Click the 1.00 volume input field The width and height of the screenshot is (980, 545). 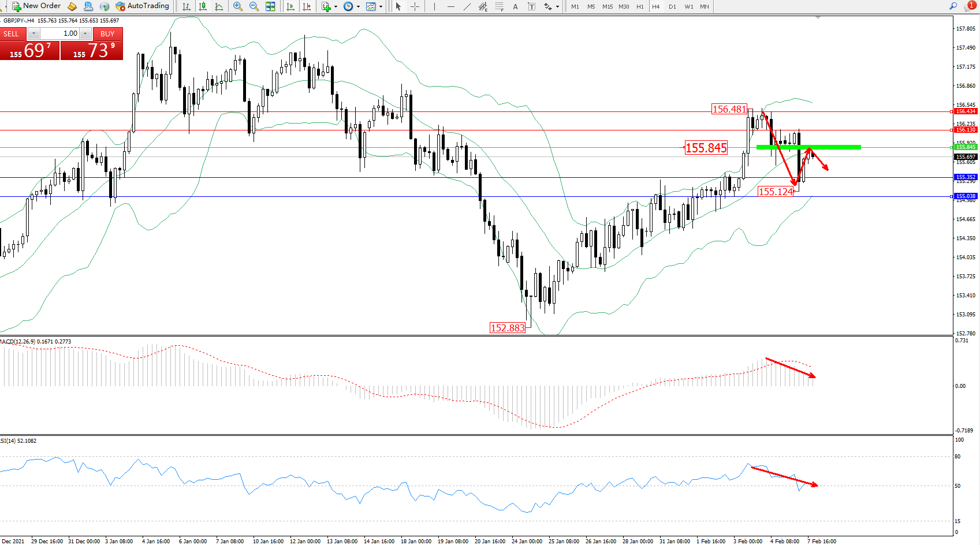[60, 33]
